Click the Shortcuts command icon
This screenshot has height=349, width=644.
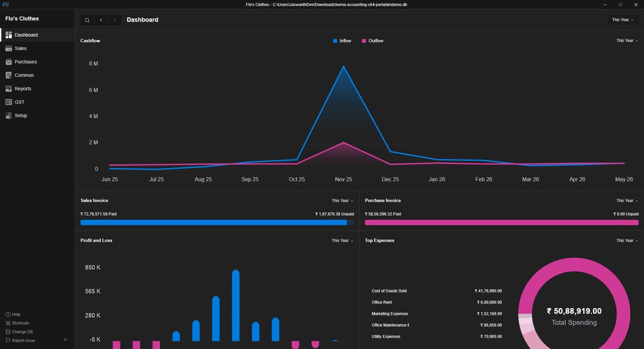(8, 323)
